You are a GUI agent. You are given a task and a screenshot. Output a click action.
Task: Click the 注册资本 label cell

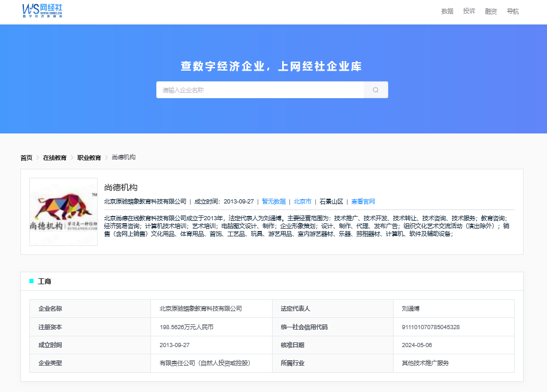(x=90, y=327)
